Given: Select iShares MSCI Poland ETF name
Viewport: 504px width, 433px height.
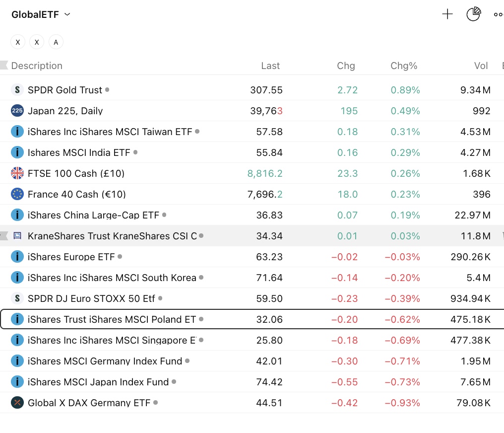Looking at the screenshot, I should click(x=112, y=319).
